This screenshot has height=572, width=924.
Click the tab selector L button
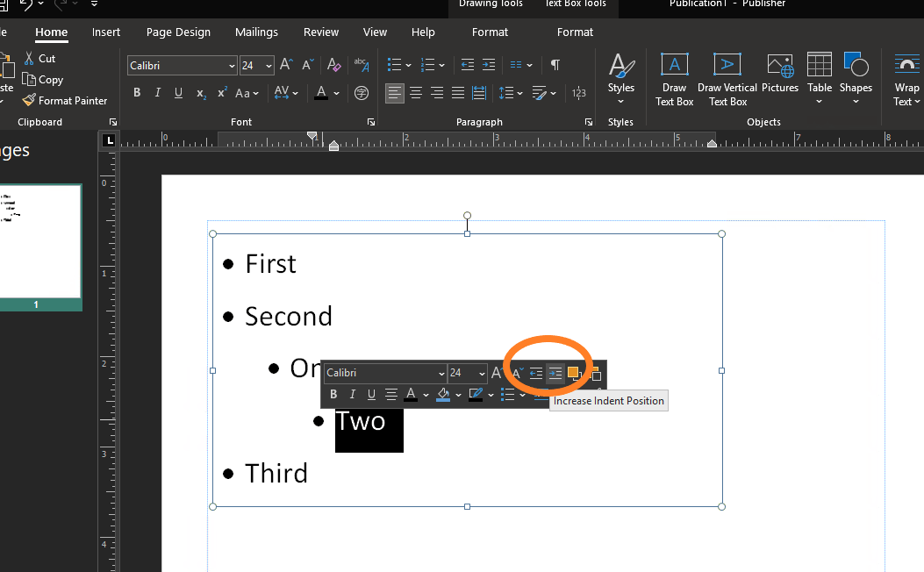(x=109, y=140)
